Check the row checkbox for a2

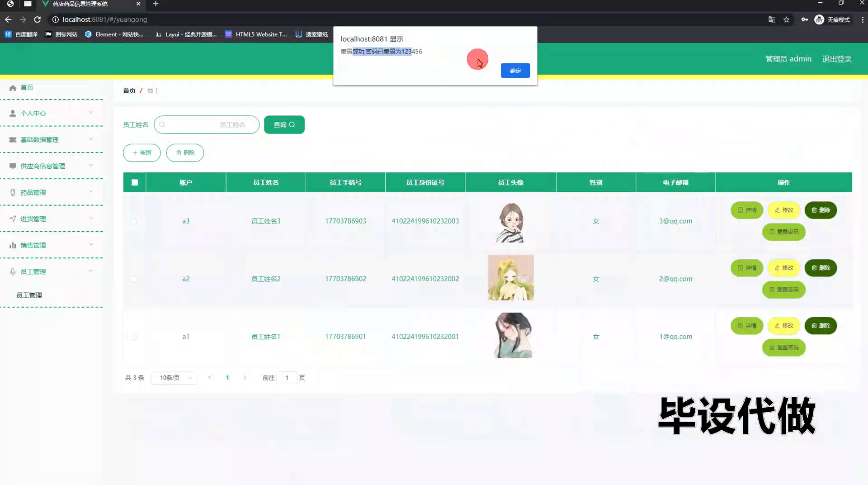point(134,279)
